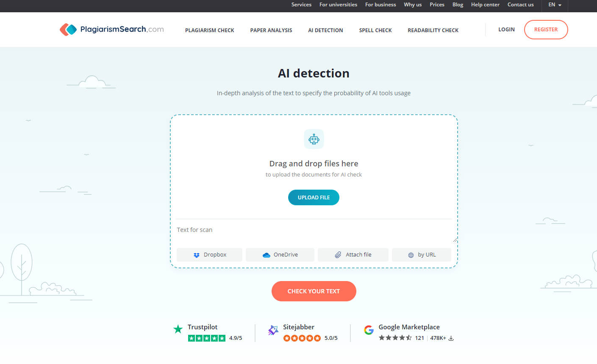597x364 pixels.
Task: Click the Dropbox upload icon
Action: pos(196,254)
